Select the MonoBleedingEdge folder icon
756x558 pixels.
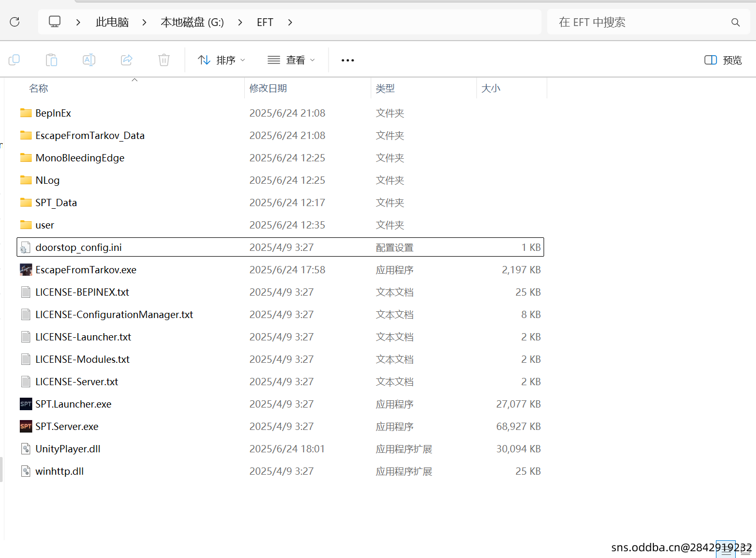point(26,158)
